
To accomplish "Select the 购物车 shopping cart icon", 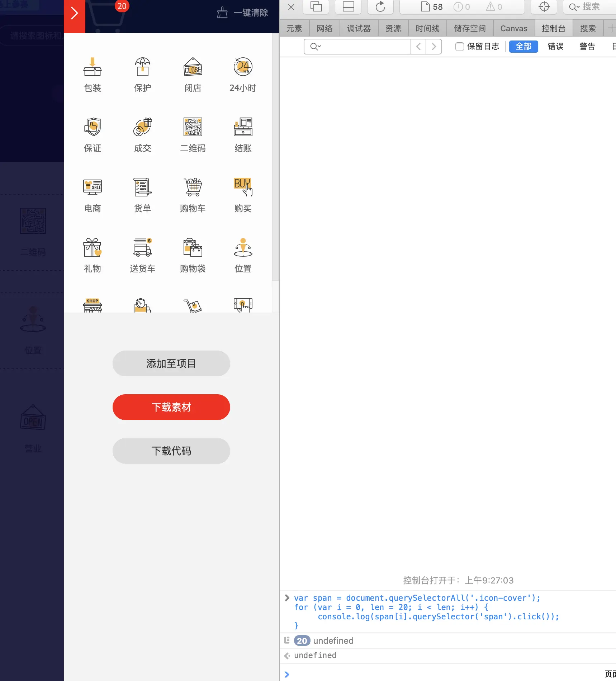I will (x=193, y=187).
